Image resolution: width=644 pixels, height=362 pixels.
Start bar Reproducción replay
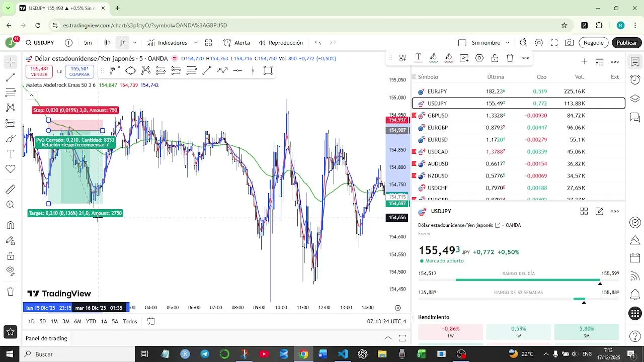pos(281,43)
